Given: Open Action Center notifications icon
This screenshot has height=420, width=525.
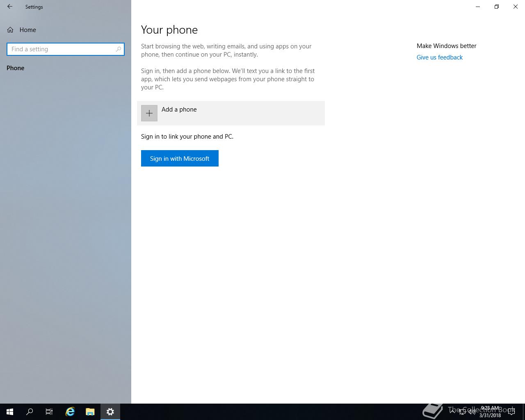Looking at the screenshot, I should (x=511, y=412).
